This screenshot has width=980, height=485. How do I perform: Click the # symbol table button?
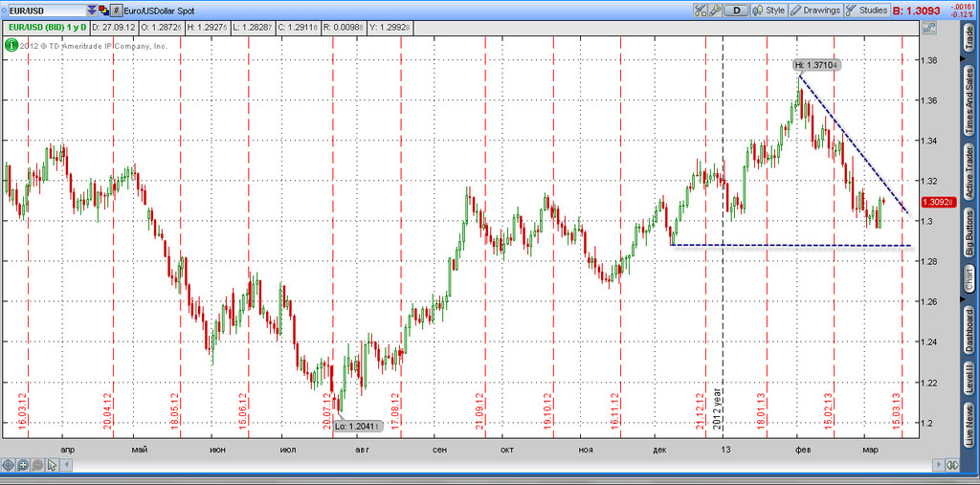pyautogui.click(x=116, y=11)
